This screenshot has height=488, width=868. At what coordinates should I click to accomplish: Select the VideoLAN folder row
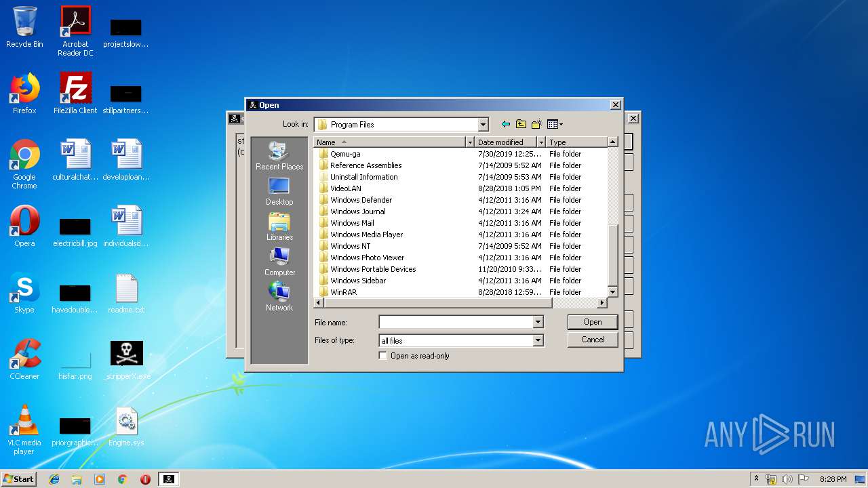point(461,188)
